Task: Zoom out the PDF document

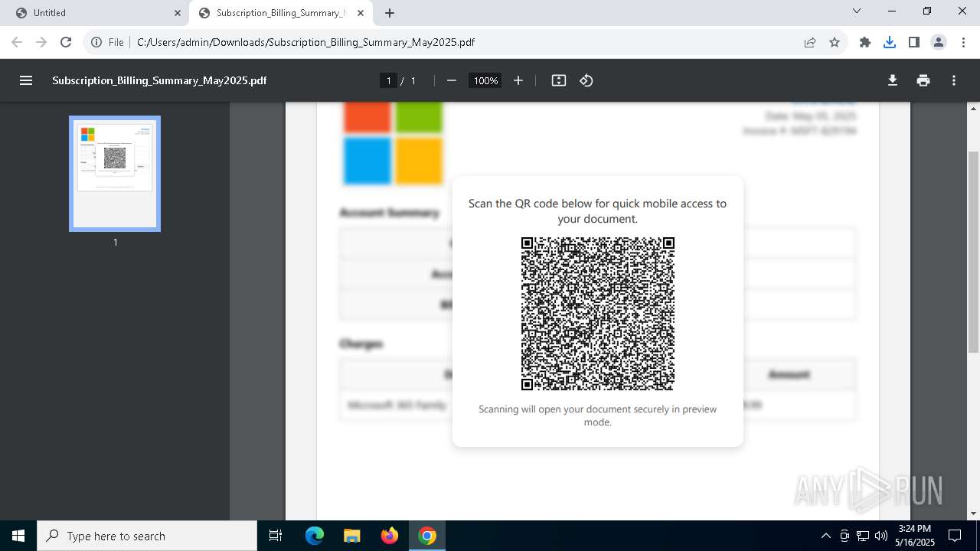Action: click(x=452, y=80)
